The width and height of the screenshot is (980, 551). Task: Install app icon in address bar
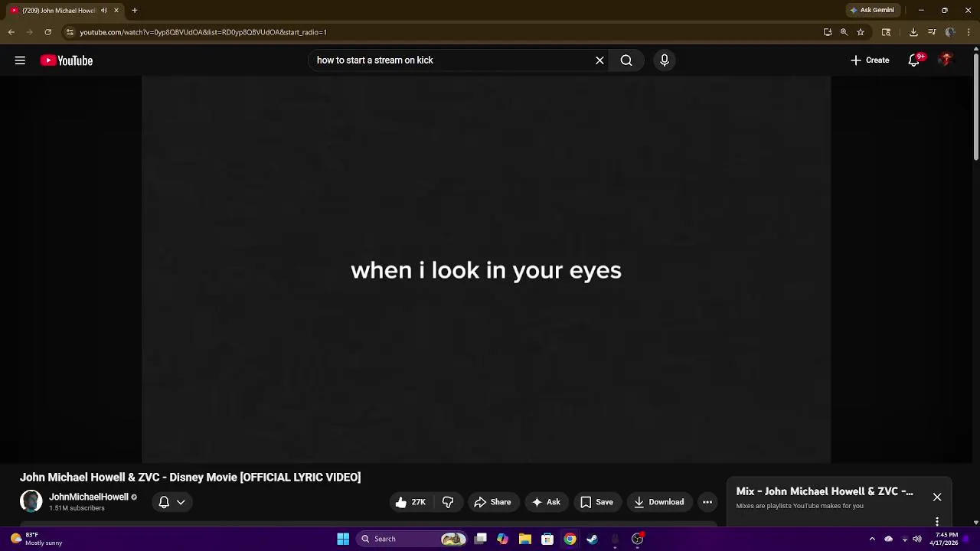tap(828, 32)
